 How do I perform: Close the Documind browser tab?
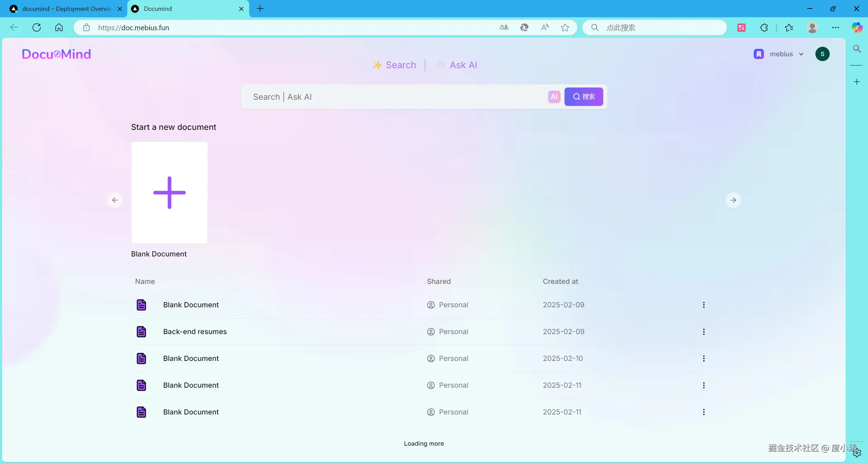pyautogui.click(x=241, y=9)
